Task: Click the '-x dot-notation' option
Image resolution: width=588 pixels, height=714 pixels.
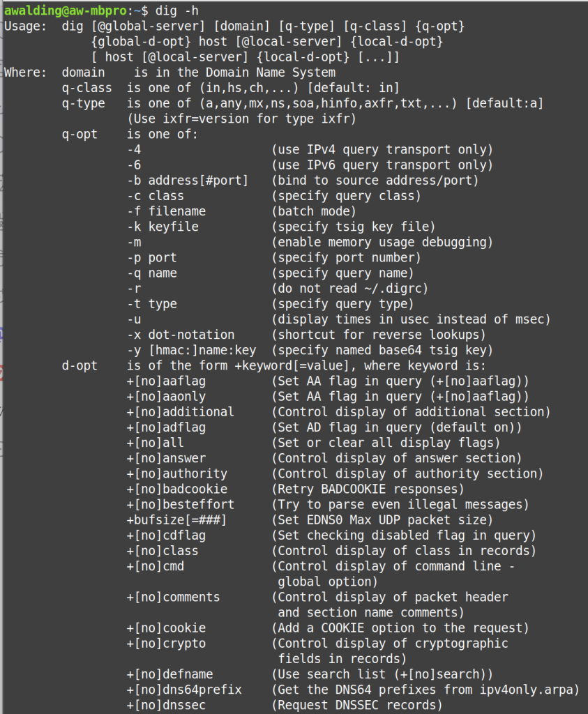Action: pyautogui.click(x=180, y=335)
